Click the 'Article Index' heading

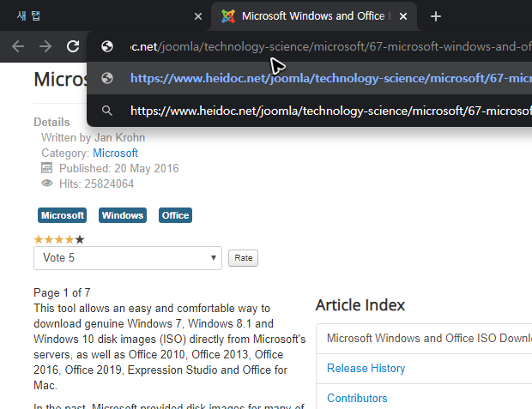pyautogui.click(x=360, y=305)
